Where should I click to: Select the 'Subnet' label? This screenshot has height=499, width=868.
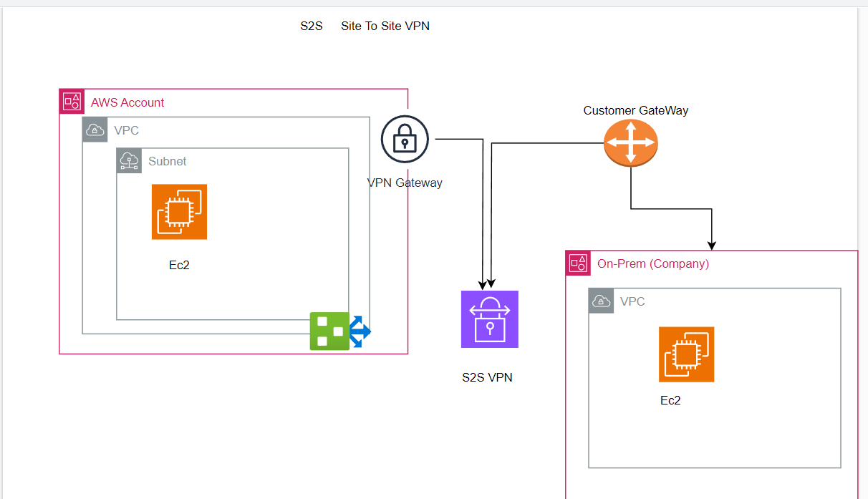tap(168, 162)
